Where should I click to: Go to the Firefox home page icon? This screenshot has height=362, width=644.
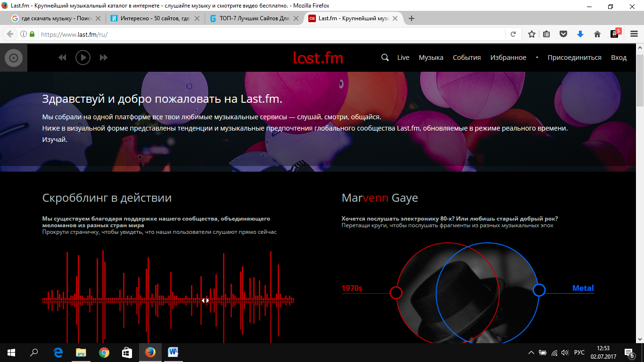click(597, 34)
